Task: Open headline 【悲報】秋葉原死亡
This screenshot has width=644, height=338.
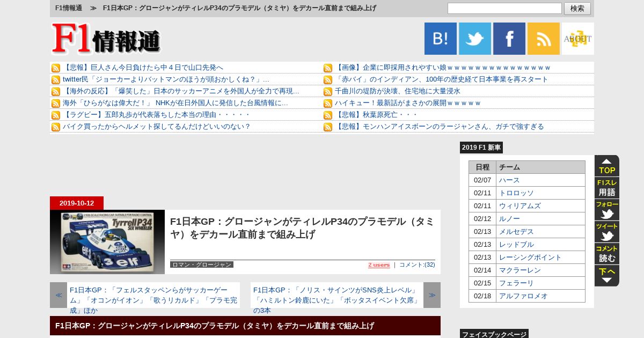Action: [376, 115]
